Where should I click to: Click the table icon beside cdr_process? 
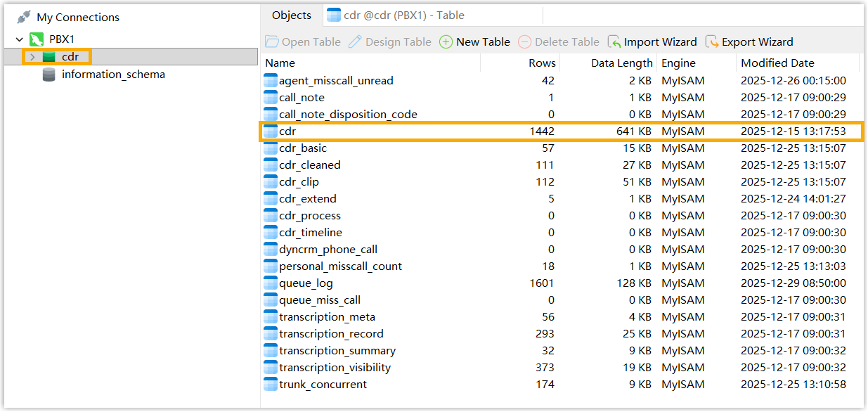pyautogui.click(x=271, y=216)
